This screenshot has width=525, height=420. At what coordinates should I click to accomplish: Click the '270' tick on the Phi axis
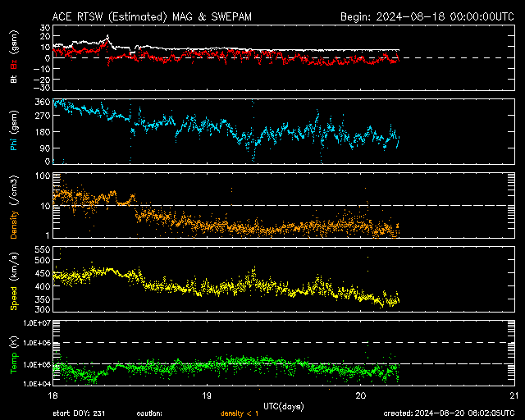coord(43,116)
